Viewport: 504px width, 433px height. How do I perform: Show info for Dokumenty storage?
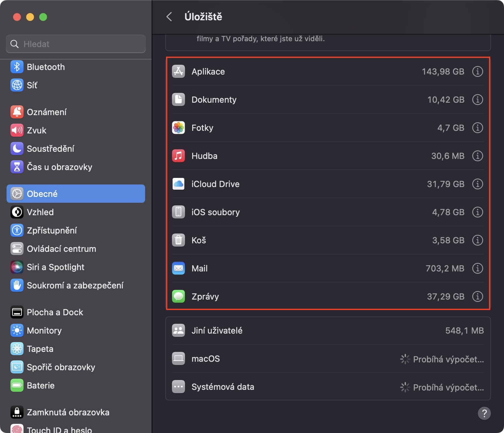pos(478,99)
